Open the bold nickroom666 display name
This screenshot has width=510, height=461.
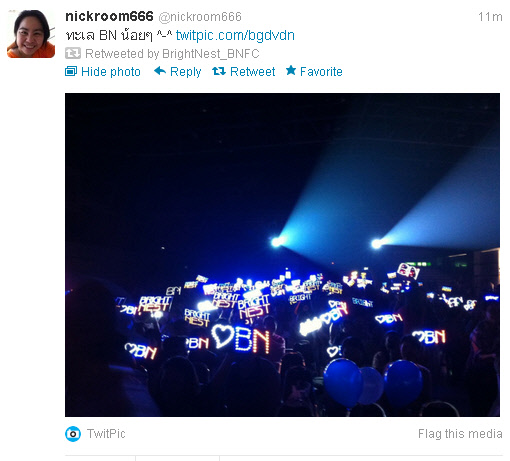(x=109, y=16)
